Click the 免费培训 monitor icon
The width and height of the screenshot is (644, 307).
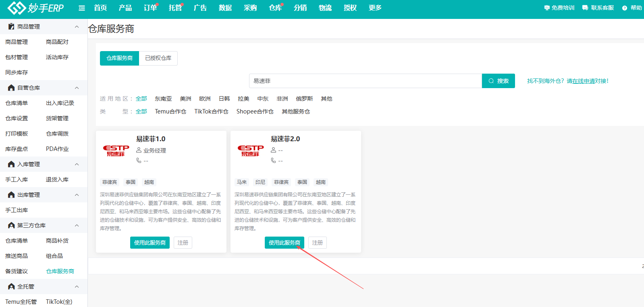(x=547, y=8)
